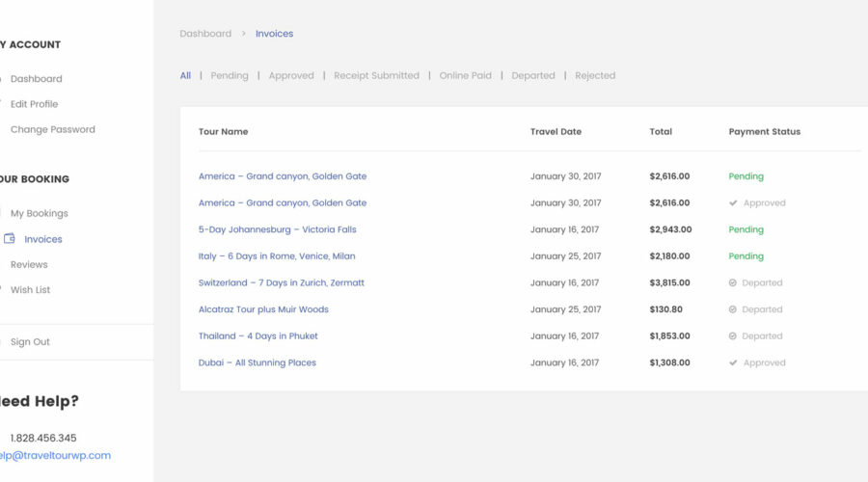This screenshot has height=482, width=868.
Task: Click the Departed status icon for Alcatraz tour
Action: [x=733, y=310]
